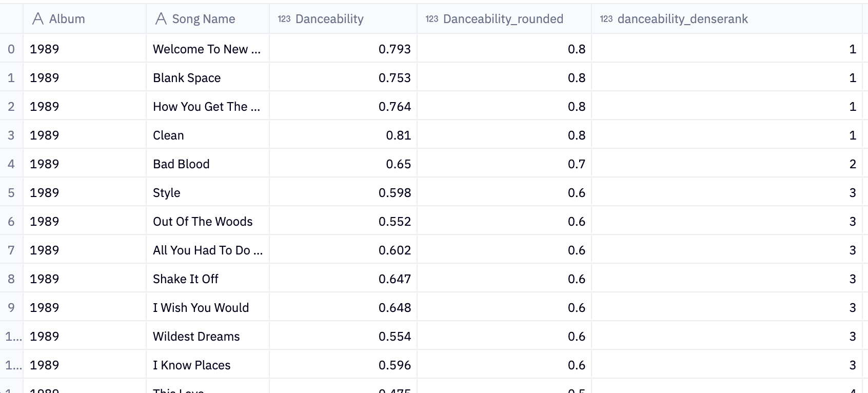This screenshot has height=393, width=868.
Task: Click the Bad Blood song name cell
Action: coord(181,164)
